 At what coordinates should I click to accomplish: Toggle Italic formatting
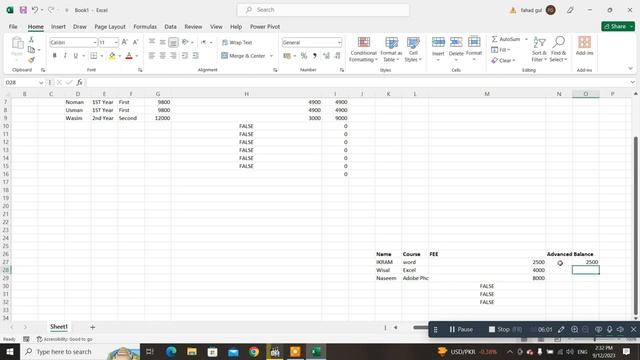point(65,56)
